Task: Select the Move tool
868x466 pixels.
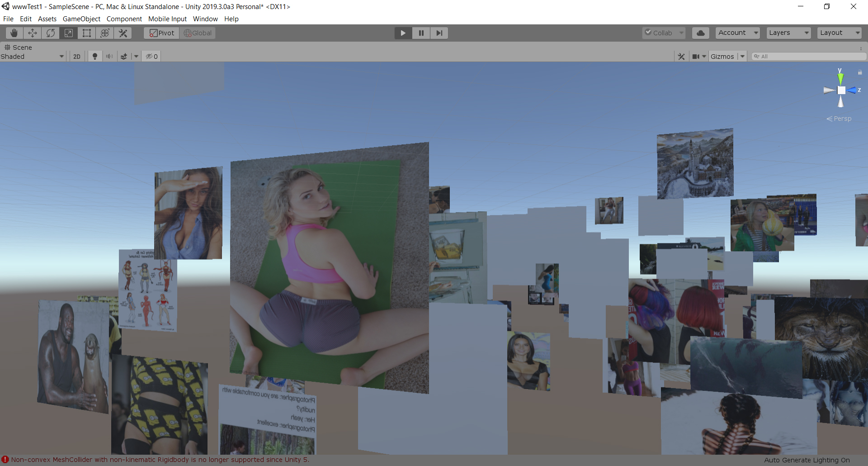Action: pyautogui.click(x=33, y=33)
